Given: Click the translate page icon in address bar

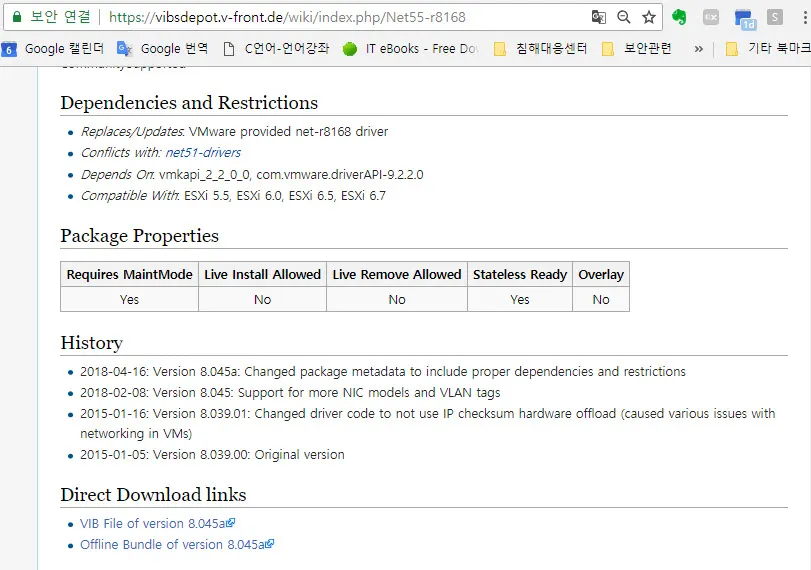Looking at the screenshot, I should 599,17.
